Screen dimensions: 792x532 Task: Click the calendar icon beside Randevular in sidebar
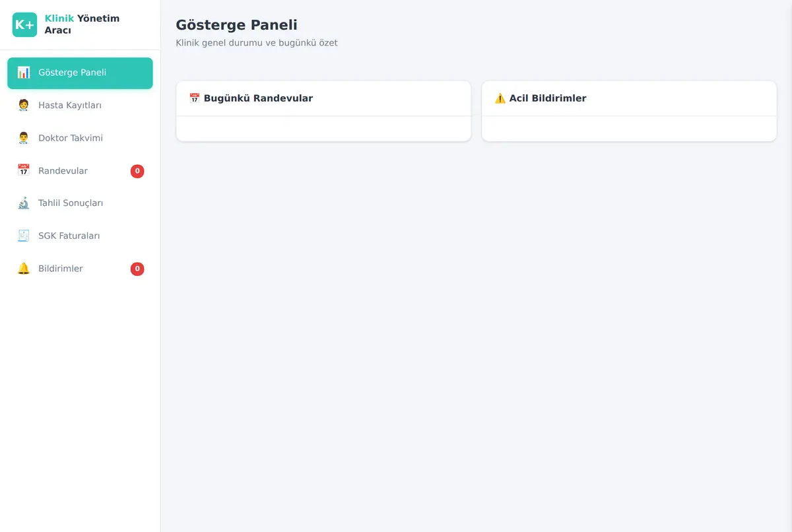click(x=24, y=171)
